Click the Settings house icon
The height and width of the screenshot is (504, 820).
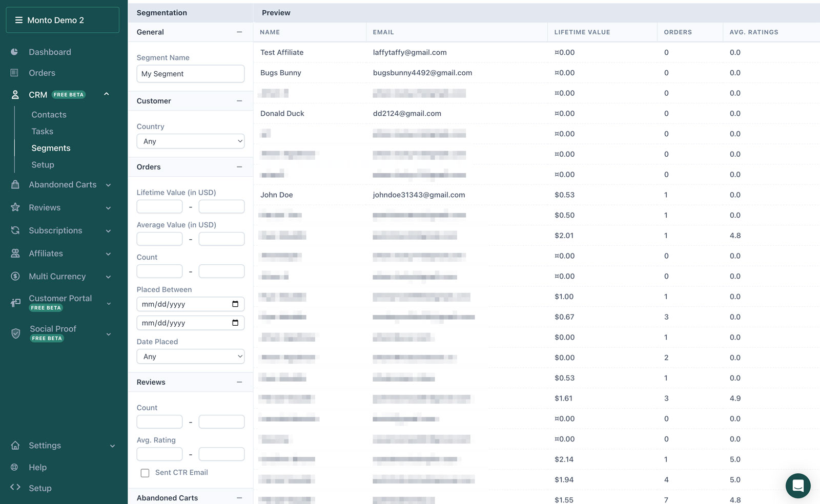click(15, 446)
